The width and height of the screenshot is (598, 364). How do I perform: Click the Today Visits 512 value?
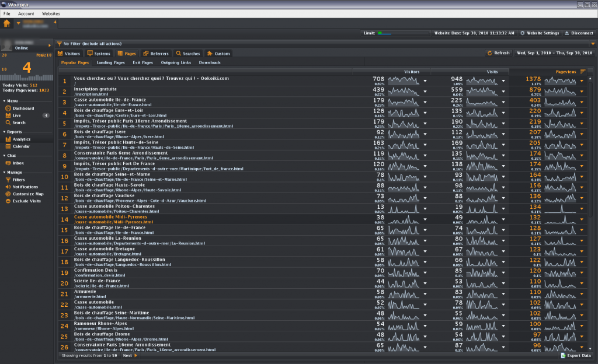(33, 85)
